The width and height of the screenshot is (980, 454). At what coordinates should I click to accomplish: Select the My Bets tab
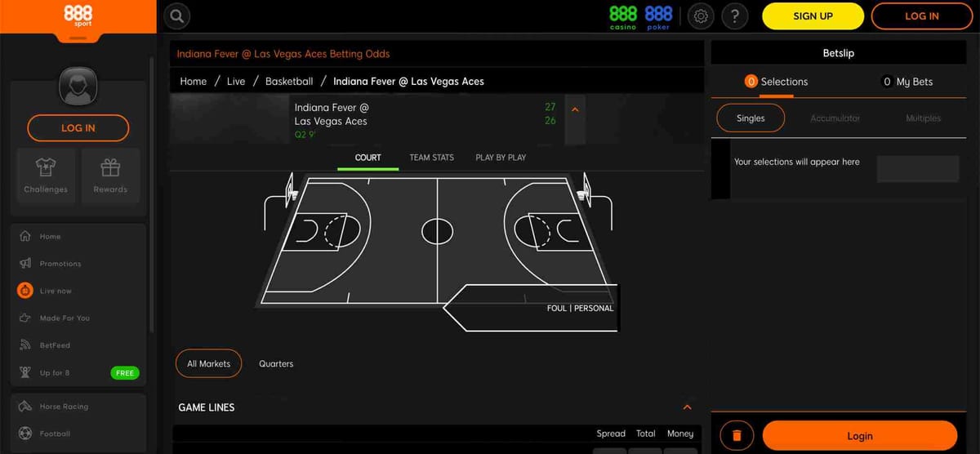click(x=906, y=82)
